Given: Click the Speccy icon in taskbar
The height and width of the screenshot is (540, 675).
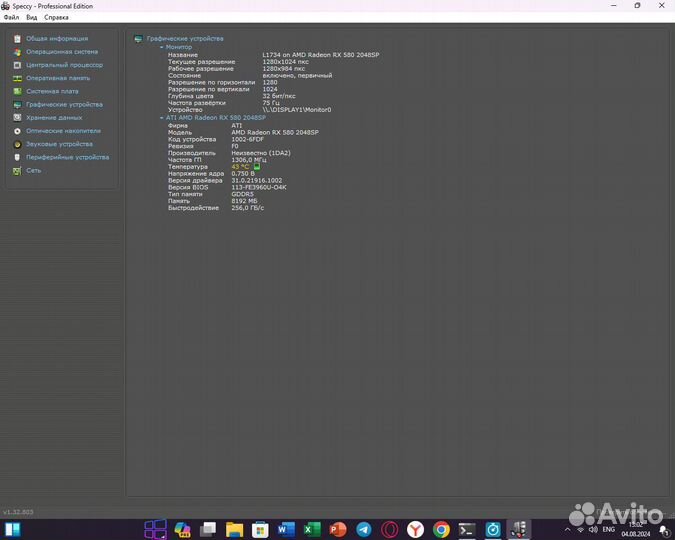Looking at the screenshot, I should click(519, 529).
